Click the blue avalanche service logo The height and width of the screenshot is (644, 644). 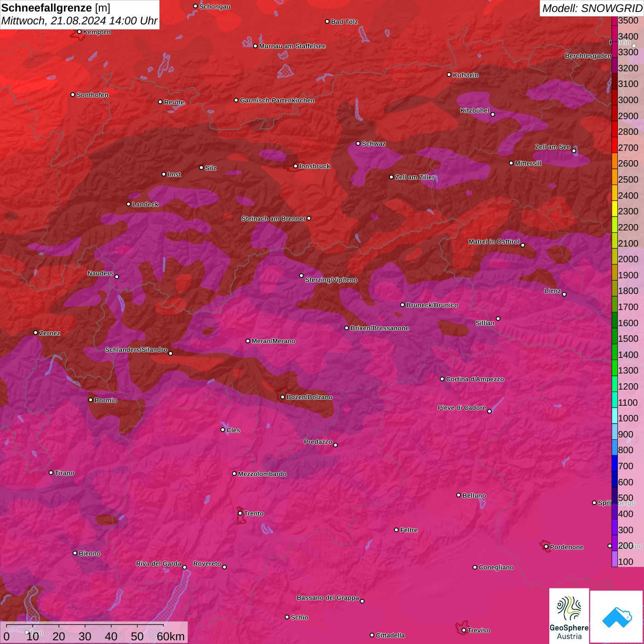click(x=617, y=617)
